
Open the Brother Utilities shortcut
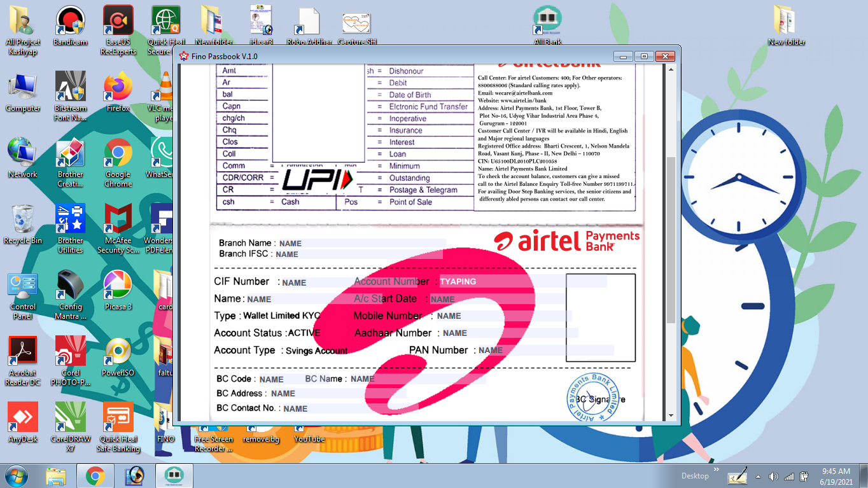71,228
